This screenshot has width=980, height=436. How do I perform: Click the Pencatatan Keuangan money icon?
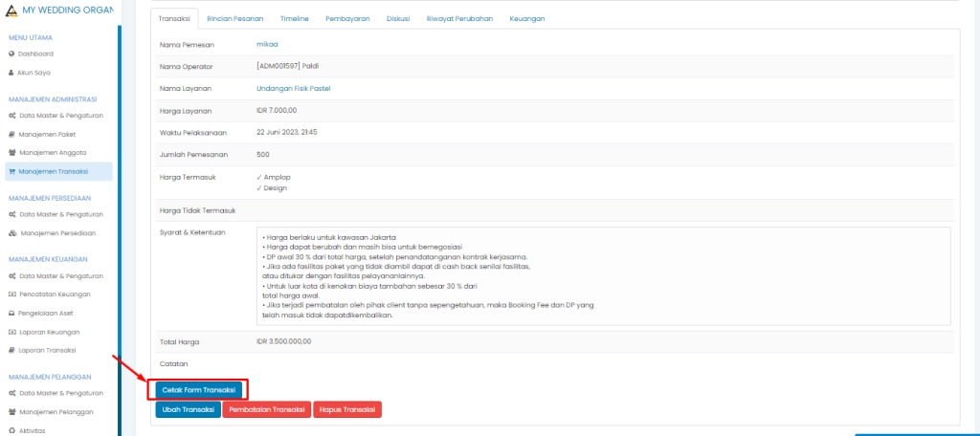pos(11,294)
